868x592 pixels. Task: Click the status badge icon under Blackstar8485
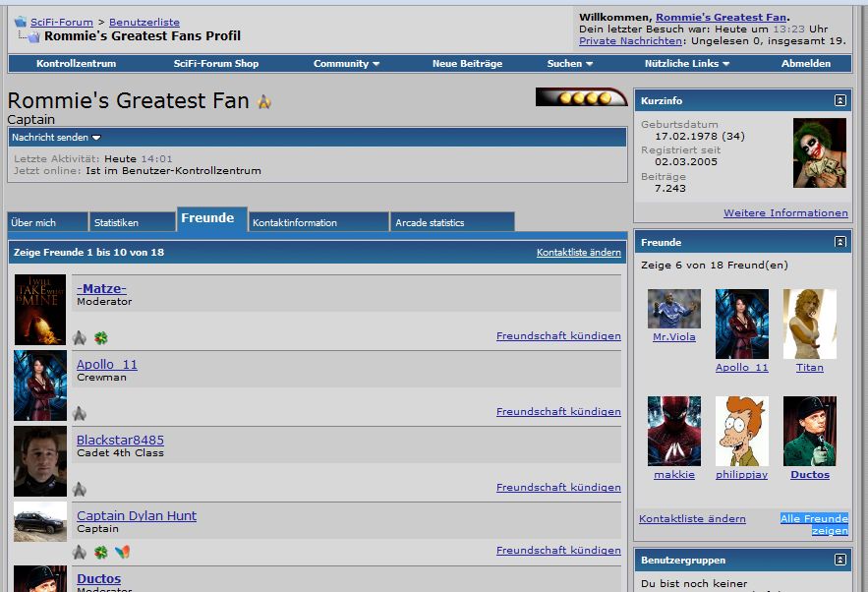pyautogui.click(x=80, y=490)
